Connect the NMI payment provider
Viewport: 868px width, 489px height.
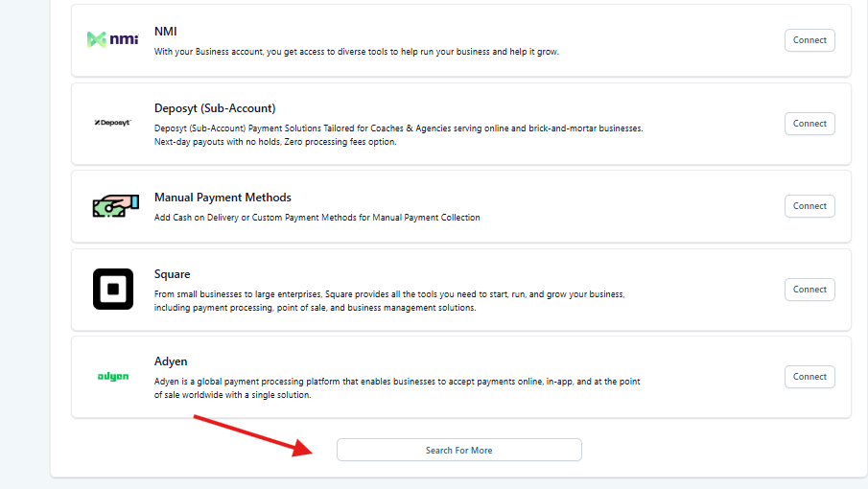809,40
